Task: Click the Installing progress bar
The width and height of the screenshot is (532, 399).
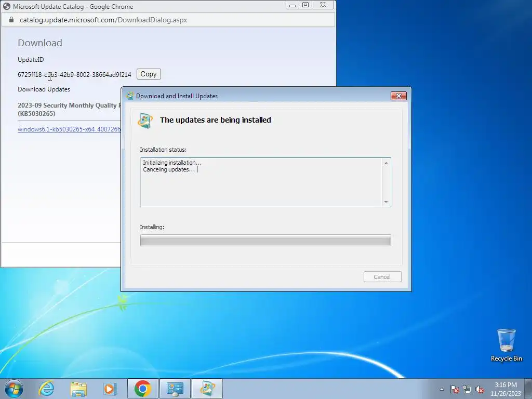Action: tap(265, 240)
